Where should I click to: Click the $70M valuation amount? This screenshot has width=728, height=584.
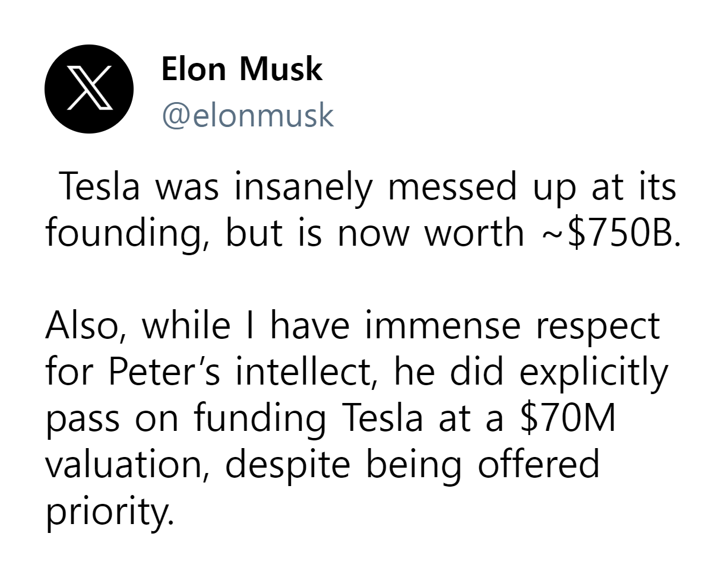[568, 418]
